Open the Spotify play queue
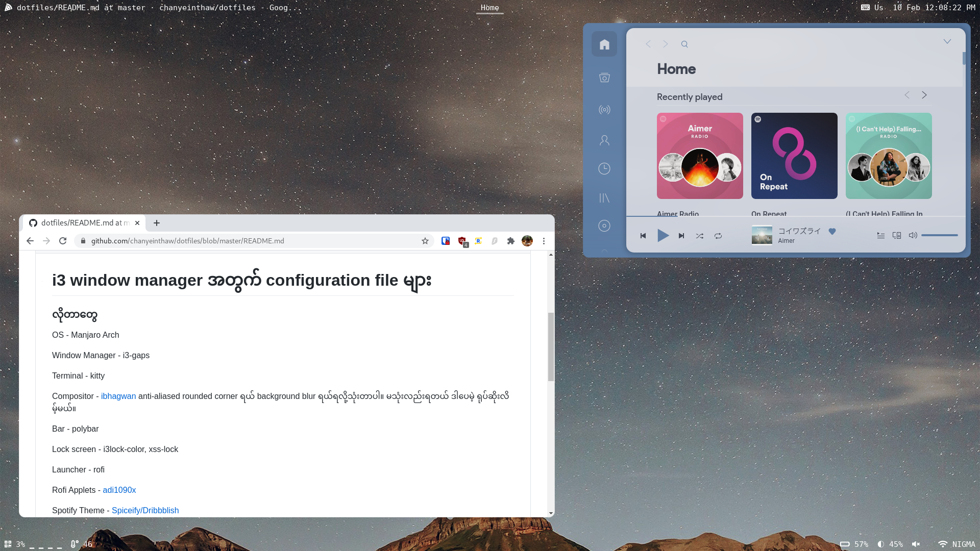980x551 pixels. pyautogui.click(x=881, y=235)
